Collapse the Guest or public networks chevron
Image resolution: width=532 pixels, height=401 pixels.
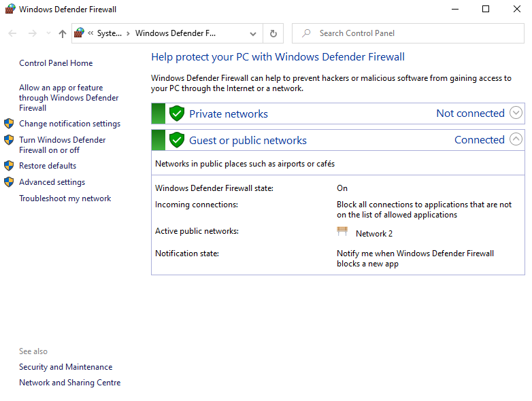516,139
